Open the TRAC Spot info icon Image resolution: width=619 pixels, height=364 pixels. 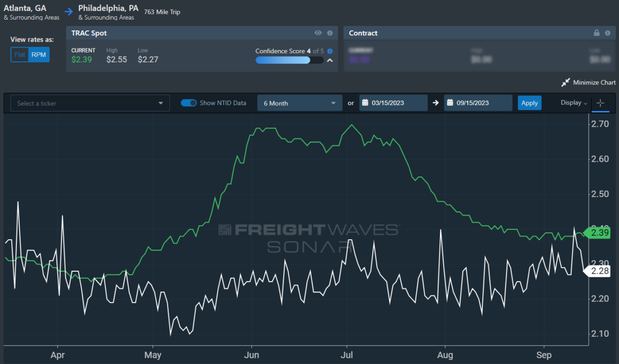330,33
